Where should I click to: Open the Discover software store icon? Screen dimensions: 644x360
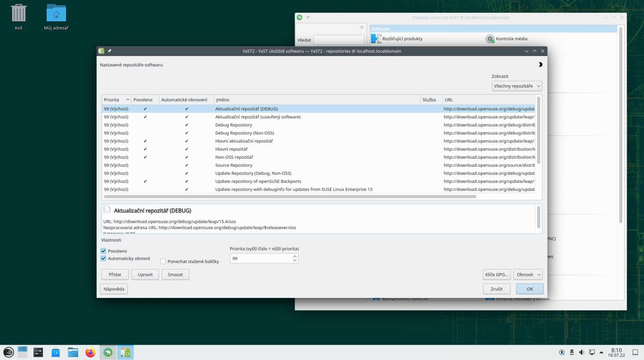[56, 352]
